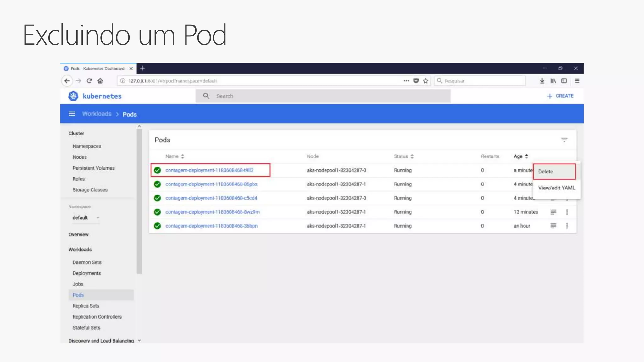Open logs icon for 8wz9m pod
644x362 pixels.
coord(553,212)
